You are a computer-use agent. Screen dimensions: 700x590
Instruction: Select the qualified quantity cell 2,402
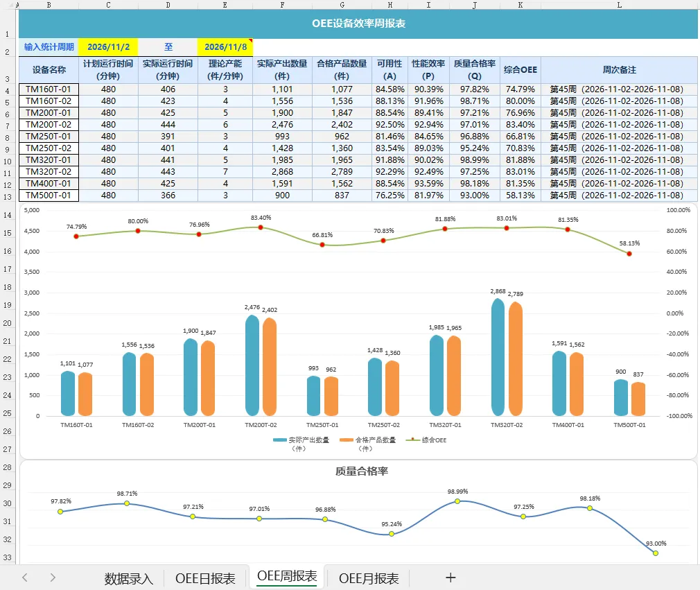(342, 125)
